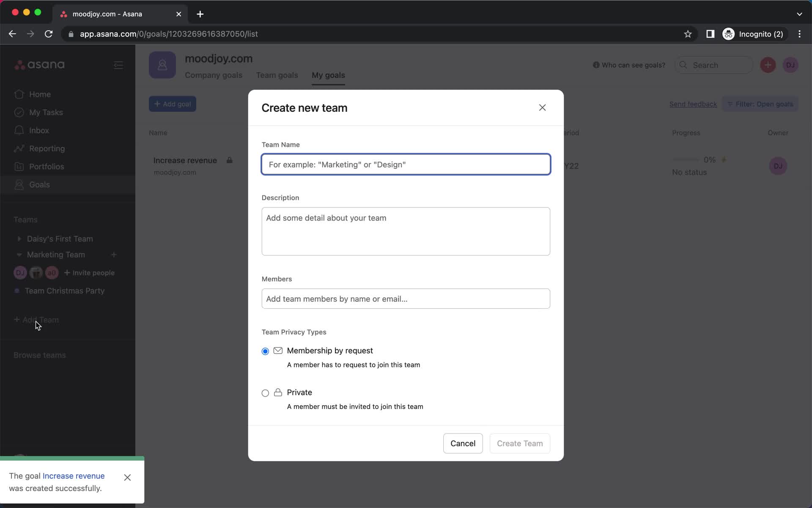
Task: Close the moodjoy.com - Asana browser tab
Action: coord(178,14)
